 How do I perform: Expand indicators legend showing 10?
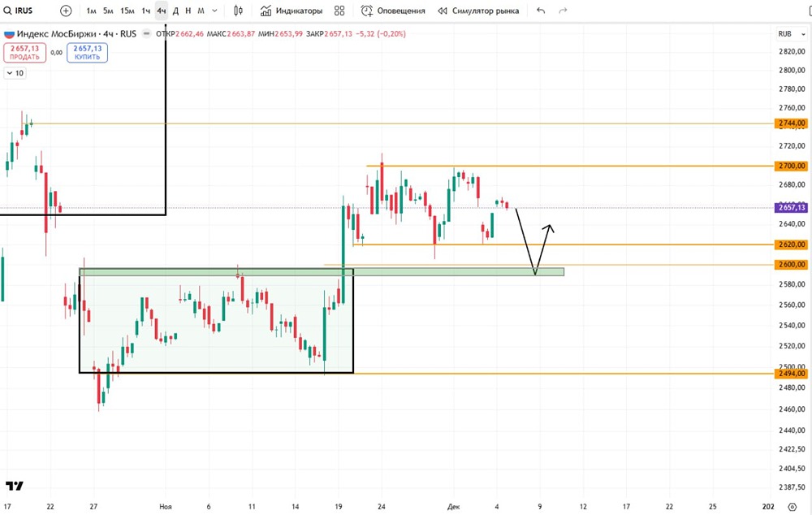coord(15,73)
